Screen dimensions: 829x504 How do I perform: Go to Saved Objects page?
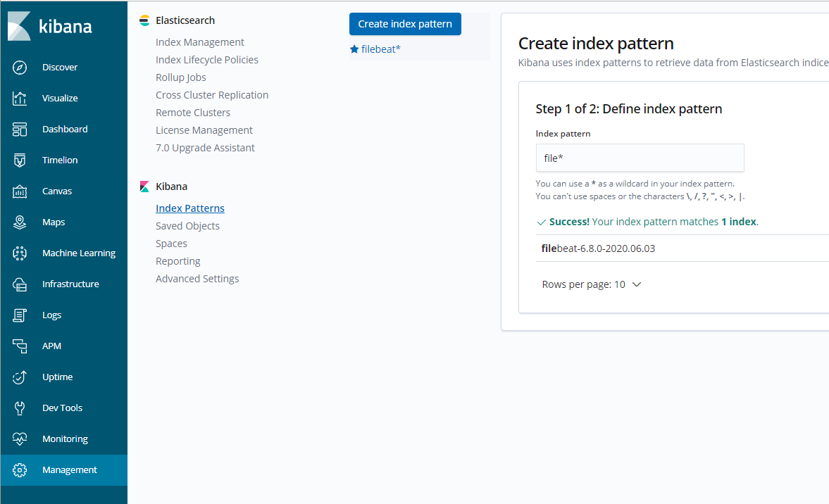pos(187,226)
